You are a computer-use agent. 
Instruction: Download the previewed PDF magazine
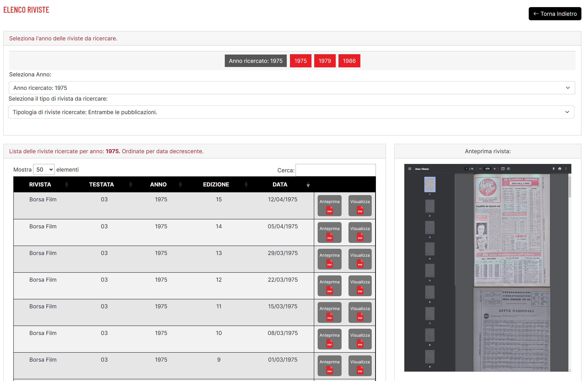[x=554, y=169]
